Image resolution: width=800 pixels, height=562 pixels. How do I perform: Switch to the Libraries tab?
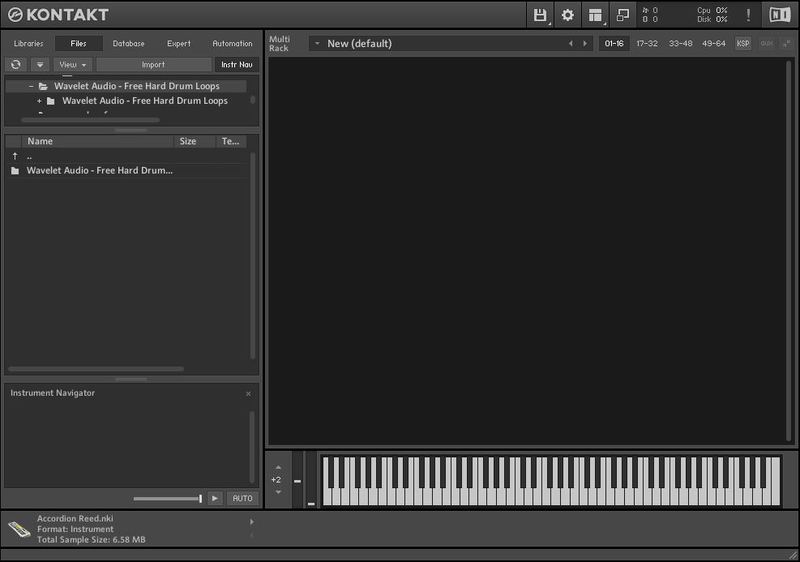[29, 44]
